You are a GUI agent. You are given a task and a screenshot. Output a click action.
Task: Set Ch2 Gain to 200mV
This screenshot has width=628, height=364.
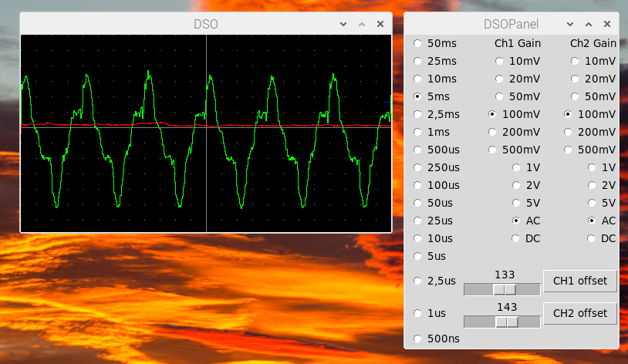589,132
